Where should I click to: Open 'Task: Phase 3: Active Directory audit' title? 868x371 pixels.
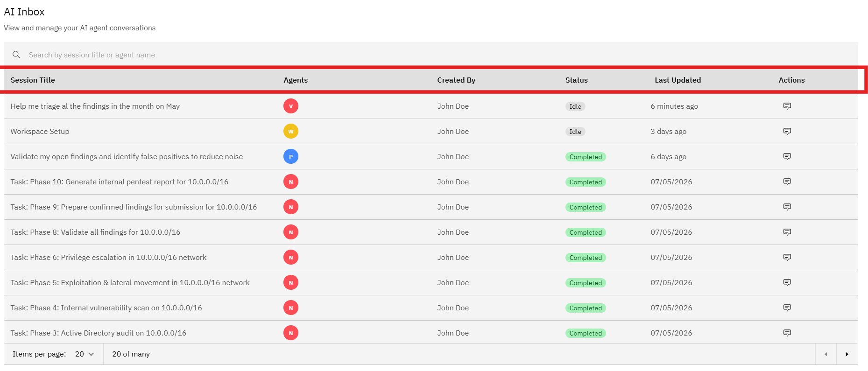tap(99, 333)
